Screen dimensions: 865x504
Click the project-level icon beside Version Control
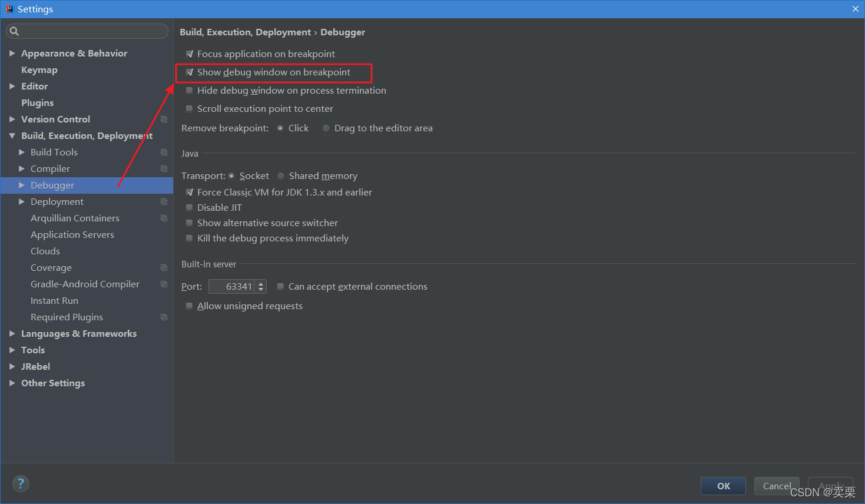point(164,120)
